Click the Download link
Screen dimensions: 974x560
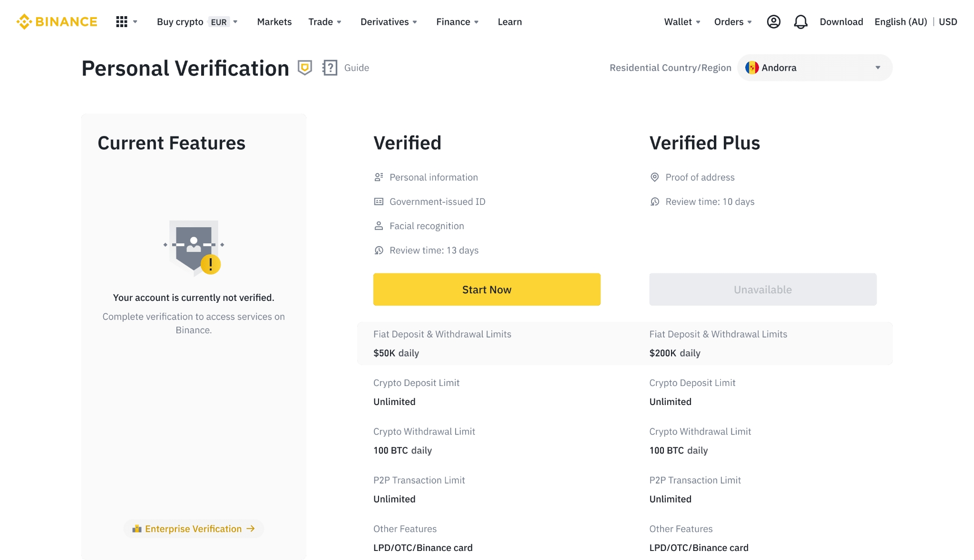click(841, 22)
